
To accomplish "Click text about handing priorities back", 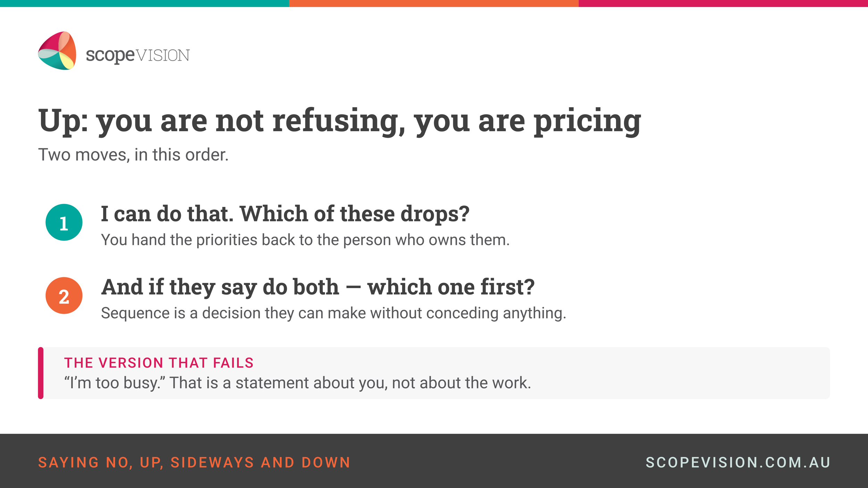I will coord(305,240).
